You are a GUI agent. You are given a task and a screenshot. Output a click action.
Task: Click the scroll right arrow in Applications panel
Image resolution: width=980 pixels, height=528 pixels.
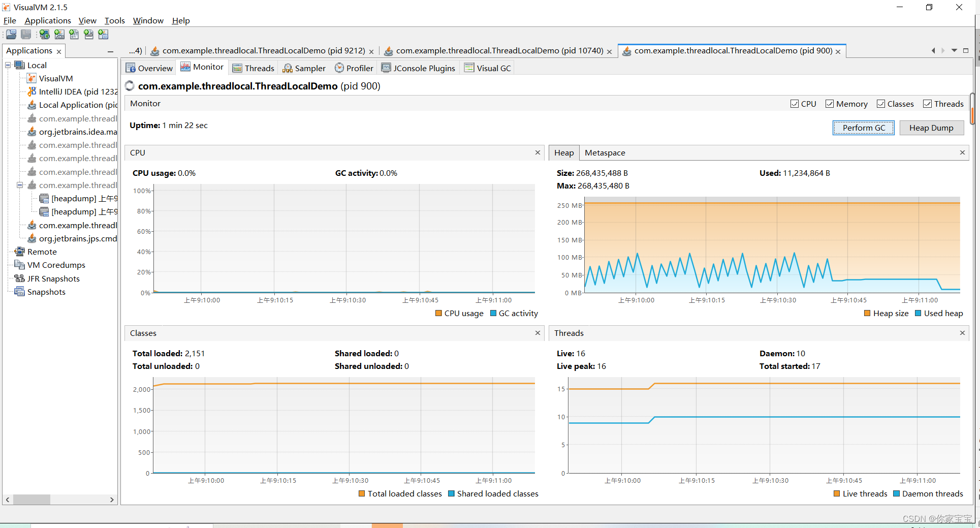tap(112, 500)
